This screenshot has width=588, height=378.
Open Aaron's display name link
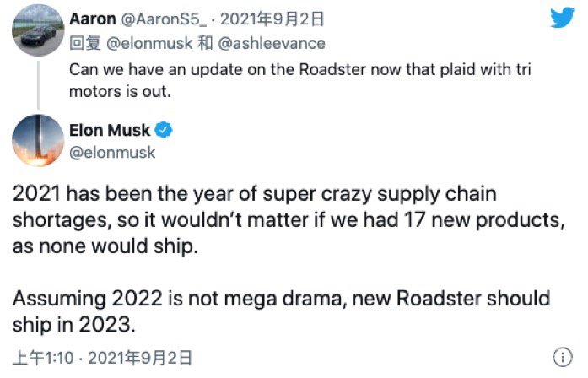pos(93,19)
